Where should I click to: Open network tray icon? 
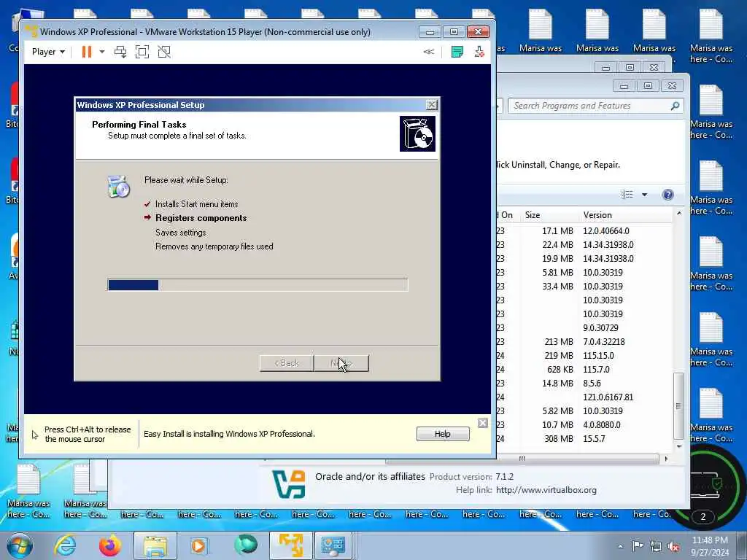pos(656,546)
